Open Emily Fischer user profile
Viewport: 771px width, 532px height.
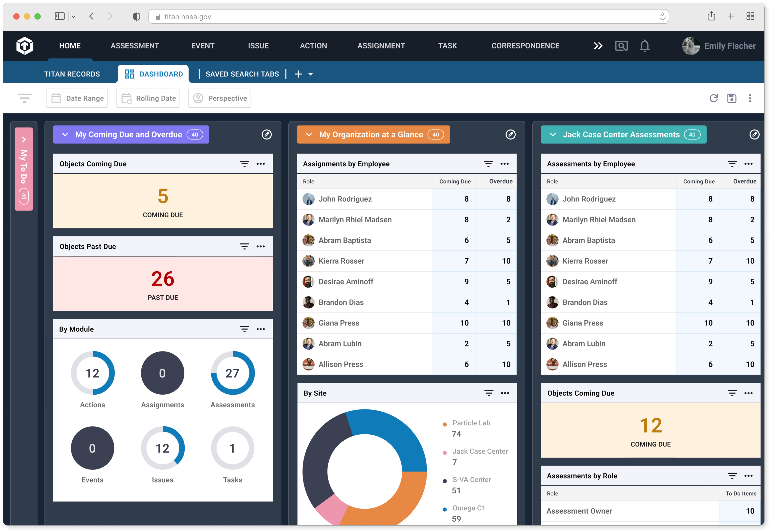(719, 46)
